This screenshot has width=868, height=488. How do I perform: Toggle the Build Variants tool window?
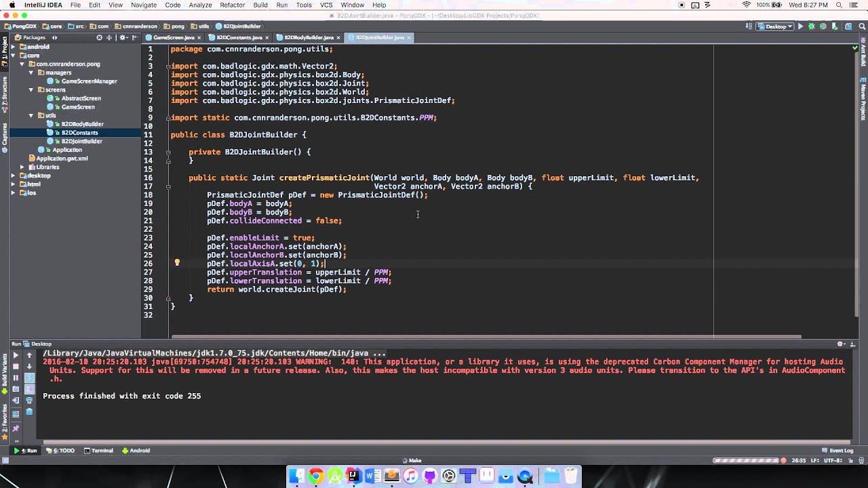[4, 375]
